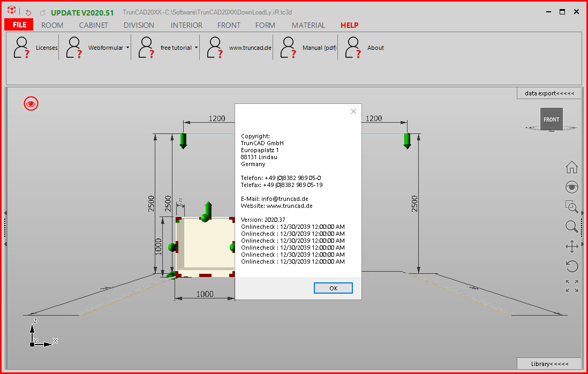588x374 pixels.
Task: Expand to fullscreen view using arrows icon
Action: click(x=571, y=286)
